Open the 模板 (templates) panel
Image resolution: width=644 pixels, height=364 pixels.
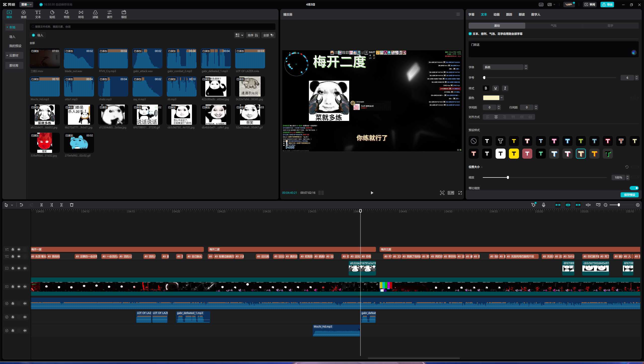(x=124, y=14)
